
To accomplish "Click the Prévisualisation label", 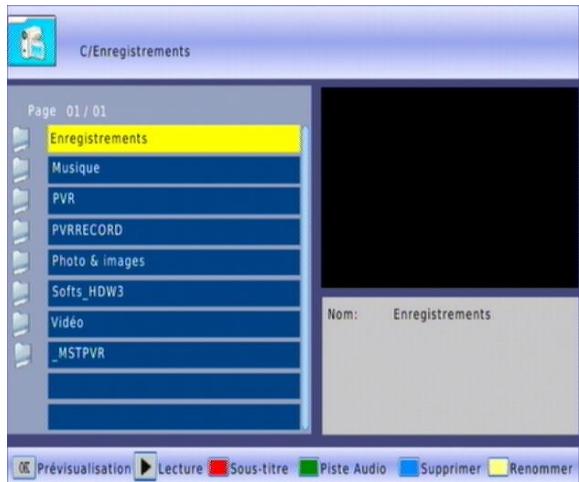I will pos(84,469).
